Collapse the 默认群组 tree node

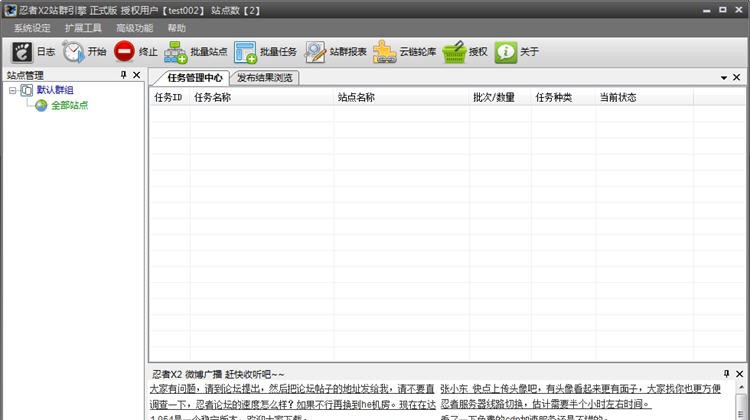coord(13,90)
